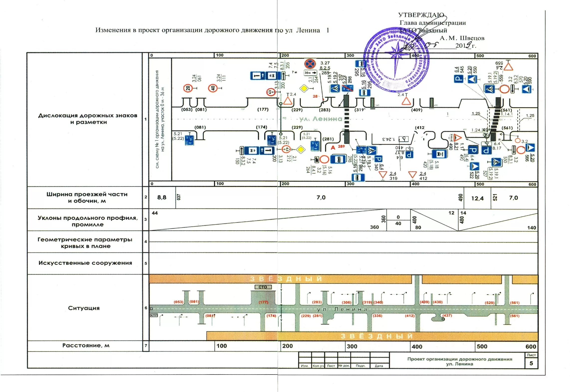Click row label Дислокация дорожных знаков и разметки
The width and height of the screenshot is (570, 392).
tap(88, 119)
